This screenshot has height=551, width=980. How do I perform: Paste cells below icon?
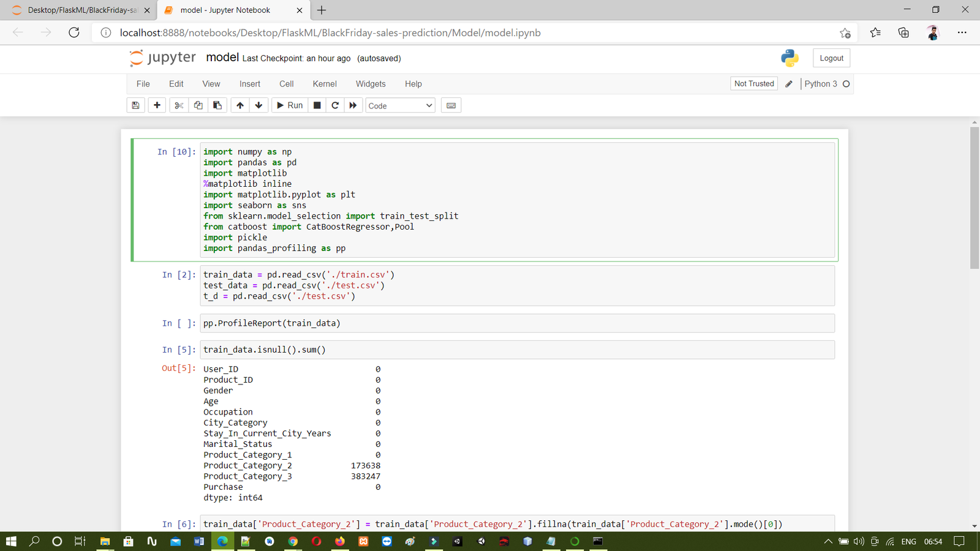(x=217, y=105)
